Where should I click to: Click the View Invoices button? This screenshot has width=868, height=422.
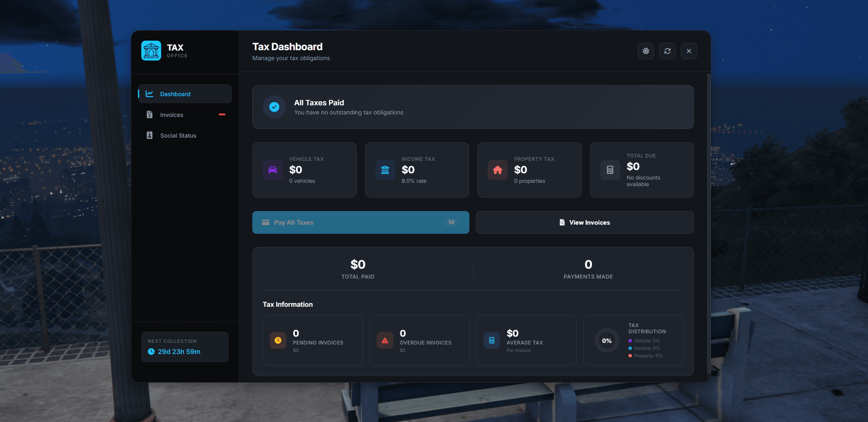click(x=585, y=223)
